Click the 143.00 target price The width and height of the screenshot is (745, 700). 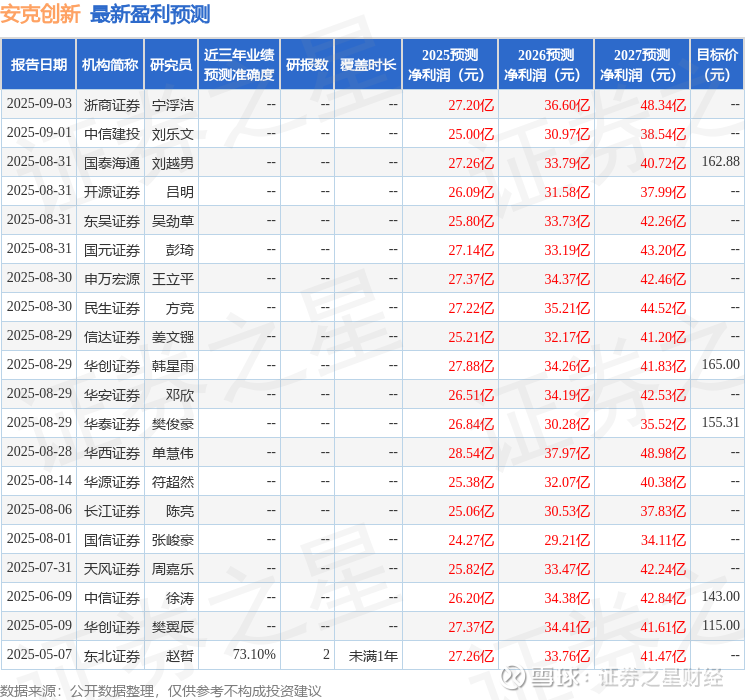pos(721,596)
